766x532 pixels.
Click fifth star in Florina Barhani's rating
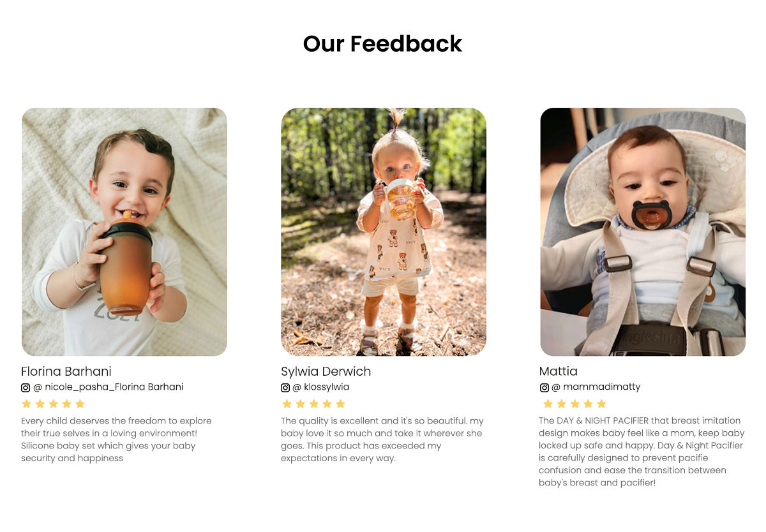pyautogui.click(x=80, y=404)
